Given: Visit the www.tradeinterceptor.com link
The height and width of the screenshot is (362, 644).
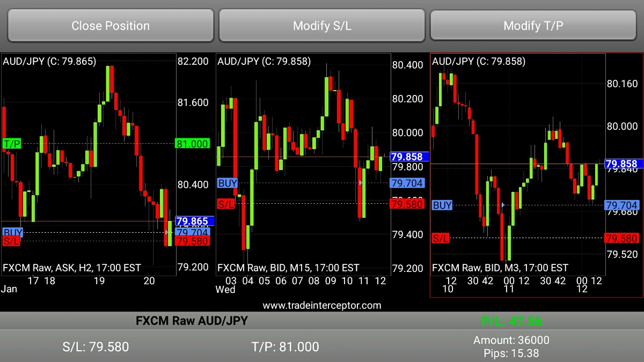Looking at the screenshot, I should pyautogui.click(x=322, y=306).
